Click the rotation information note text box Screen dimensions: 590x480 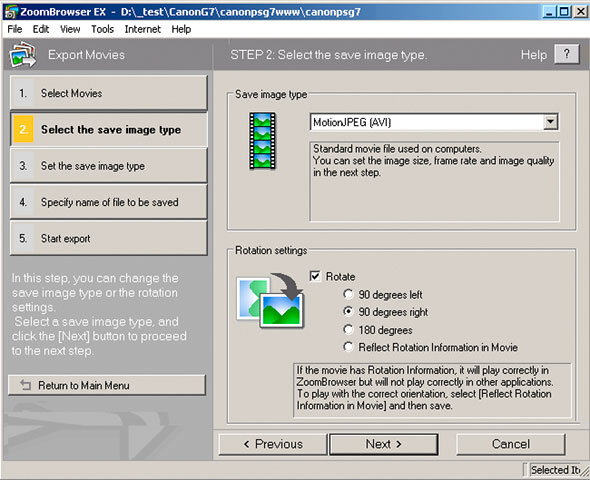[432, 390]
